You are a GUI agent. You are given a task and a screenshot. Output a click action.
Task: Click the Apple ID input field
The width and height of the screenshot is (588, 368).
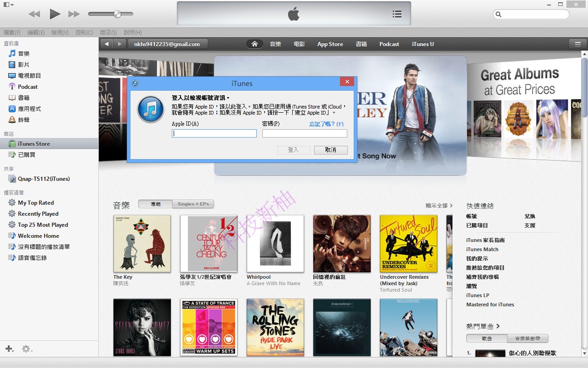point(214,133)
